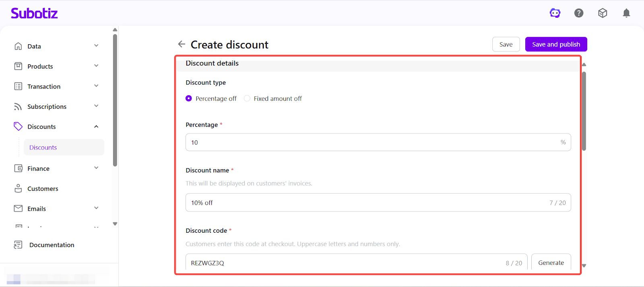Open the chatbot assistant icon
The width and height of the screenshot is (644, 287).
(555, 13)
